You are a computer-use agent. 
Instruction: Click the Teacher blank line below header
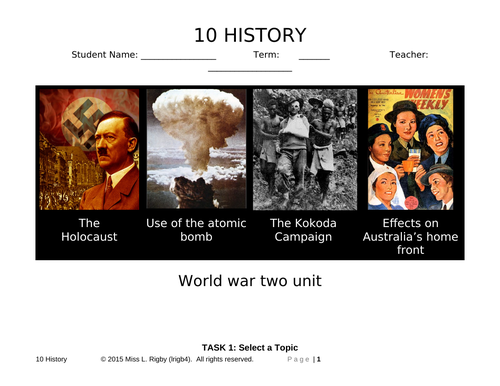coord(250,71)
